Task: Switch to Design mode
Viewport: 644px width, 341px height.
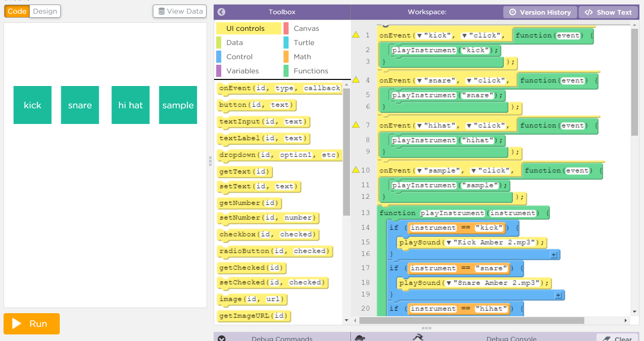Action: [45, 11]
